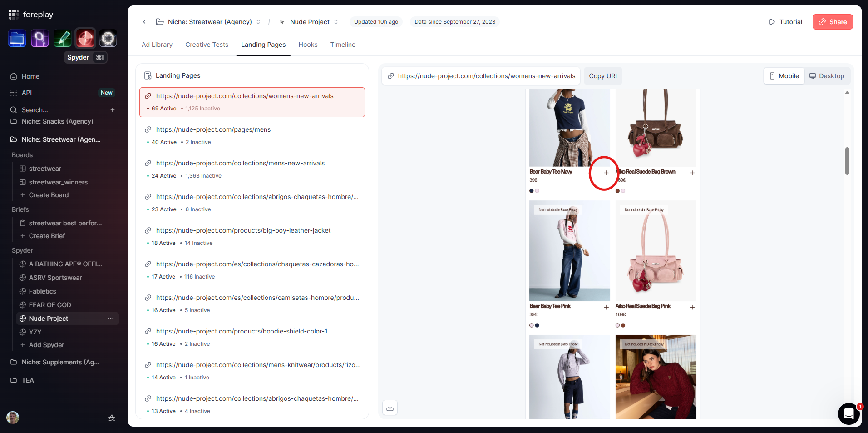This screenshot has width=868, height=433.
Task: Select FEAR OF GOD spyder
Action: [50, 305]
